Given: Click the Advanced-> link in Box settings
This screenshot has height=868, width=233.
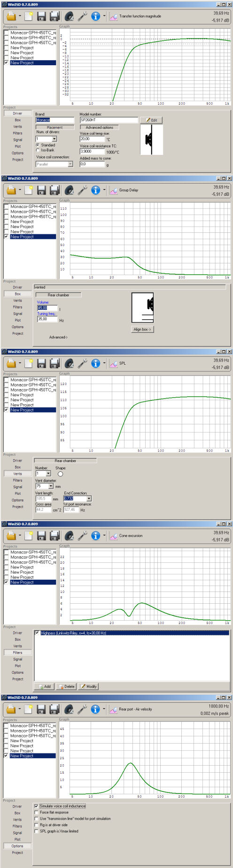Looking at the screenshot, I should pos(58,337).
